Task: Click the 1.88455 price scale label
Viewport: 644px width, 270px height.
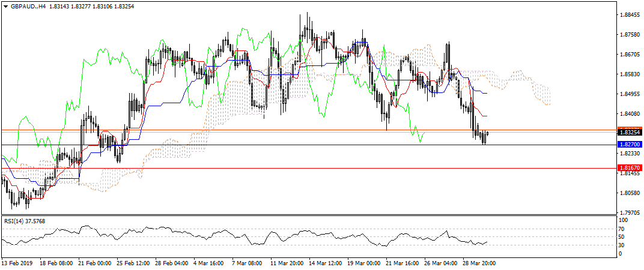Action: [x=628, y=16]
